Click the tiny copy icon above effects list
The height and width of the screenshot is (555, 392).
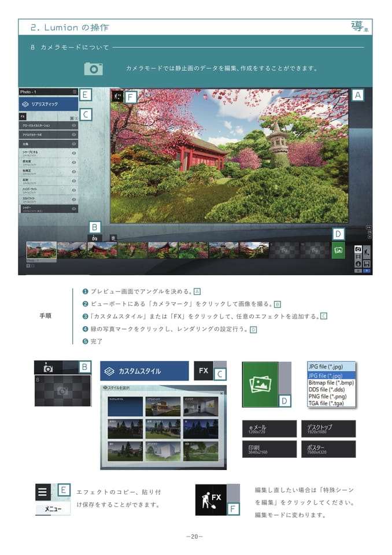tap(72, 118)
